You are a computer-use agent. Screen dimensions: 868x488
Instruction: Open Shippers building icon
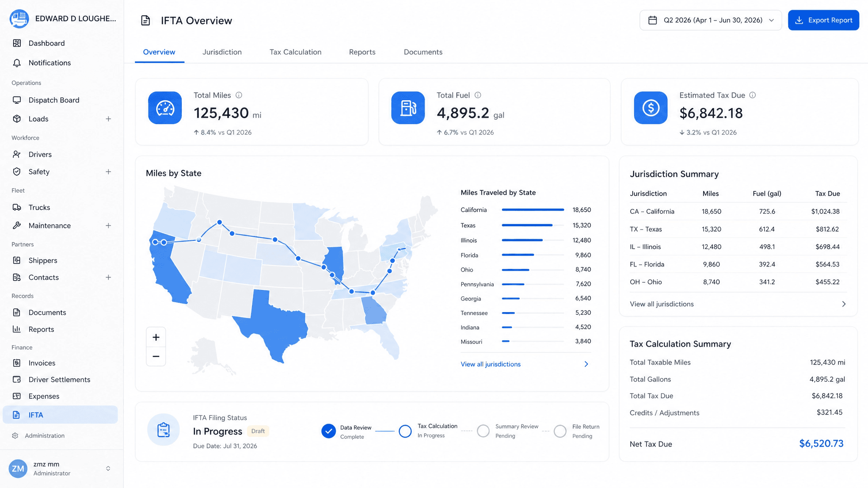[x=17, y=260]
